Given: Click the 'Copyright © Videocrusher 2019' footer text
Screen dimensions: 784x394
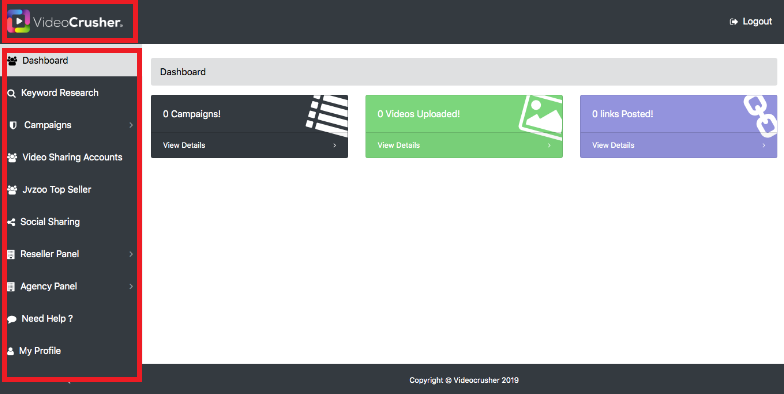Looking at the screenshot, I should click(x=464, y=380).
